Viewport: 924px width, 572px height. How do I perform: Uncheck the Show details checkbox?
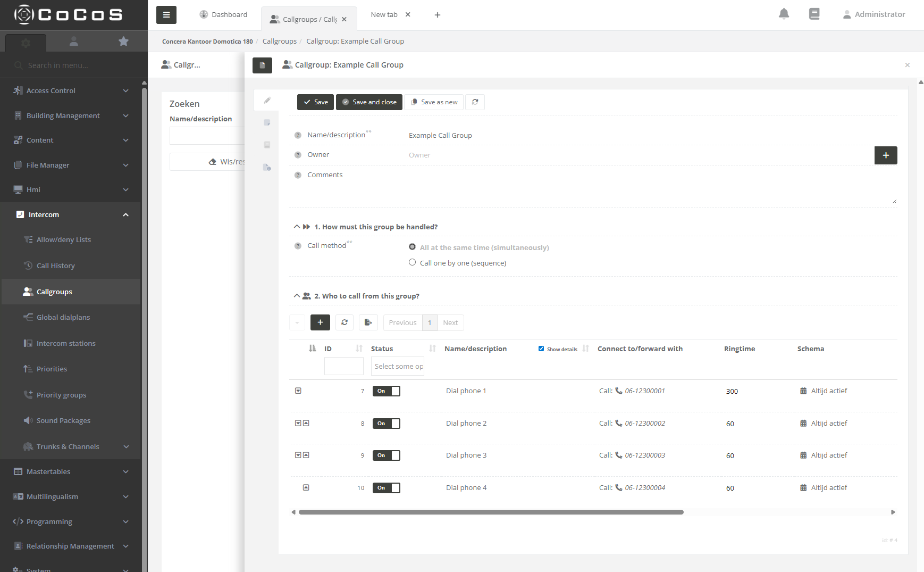click(x=541, y=349)
